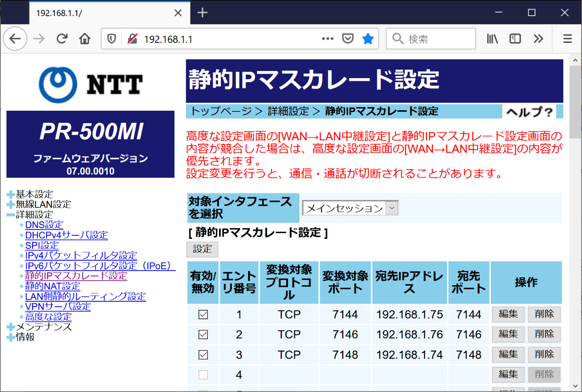Open the library bookshelf icon
The image size is (582, 392).
point(492,39)
